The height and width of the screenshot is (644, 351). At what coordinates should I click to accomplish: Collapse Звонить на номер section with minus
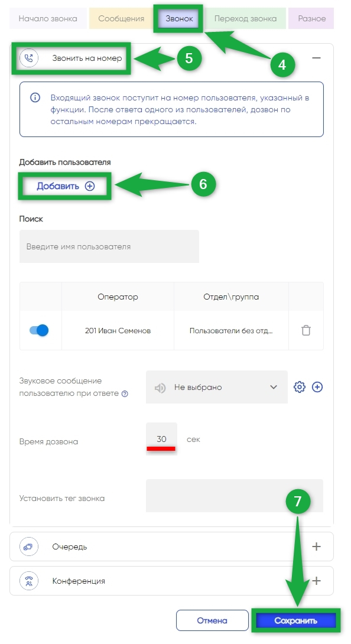pyautogui.click(x=316, y=58)
